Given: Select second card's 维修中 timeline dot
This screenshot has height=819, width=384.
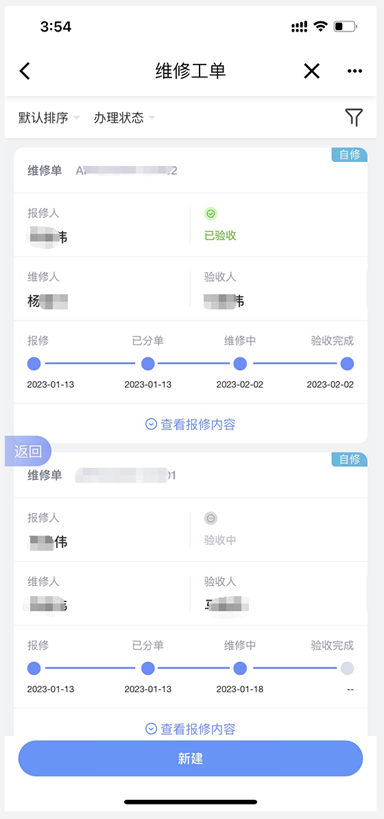Looking at the screenshot, I should (x=240, y=668).
